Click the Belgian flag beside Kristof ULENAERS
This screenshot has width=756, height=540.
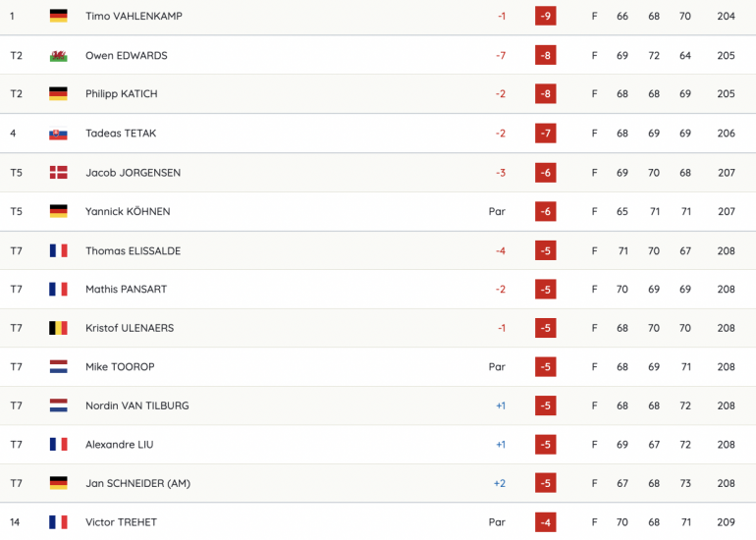[x=58, y=328]
